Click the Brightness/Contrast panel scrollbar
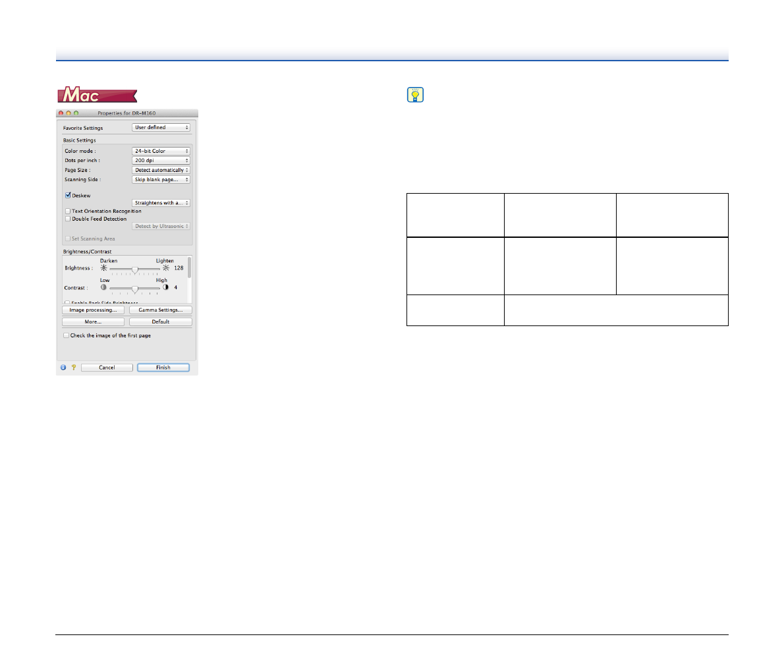The image size is (784, 672). click(x=190, y=267)
